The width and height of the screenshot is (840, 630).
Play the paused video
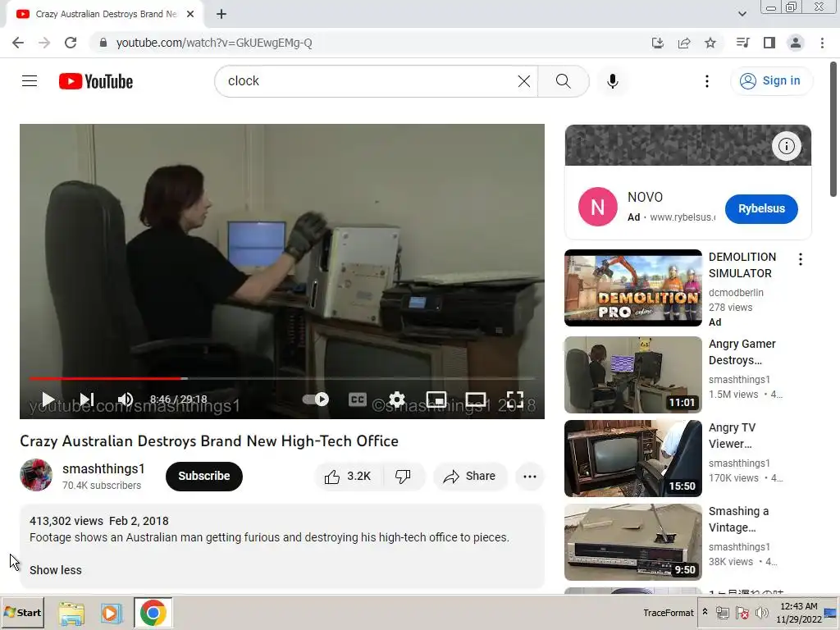click(x=48, y=399)
